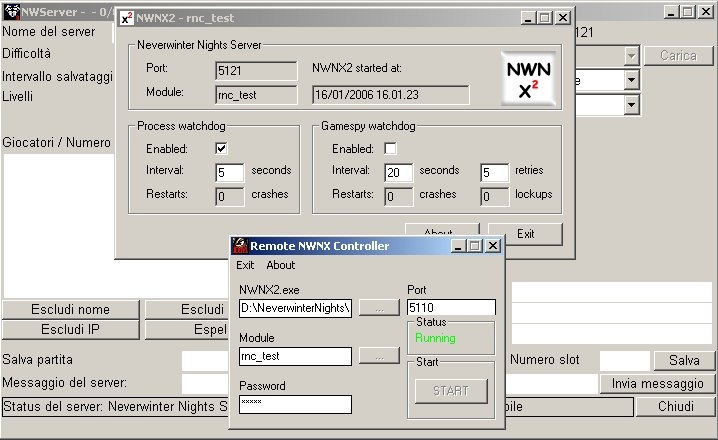Minimize the Remote NWNX Controller window

(459, 246)
